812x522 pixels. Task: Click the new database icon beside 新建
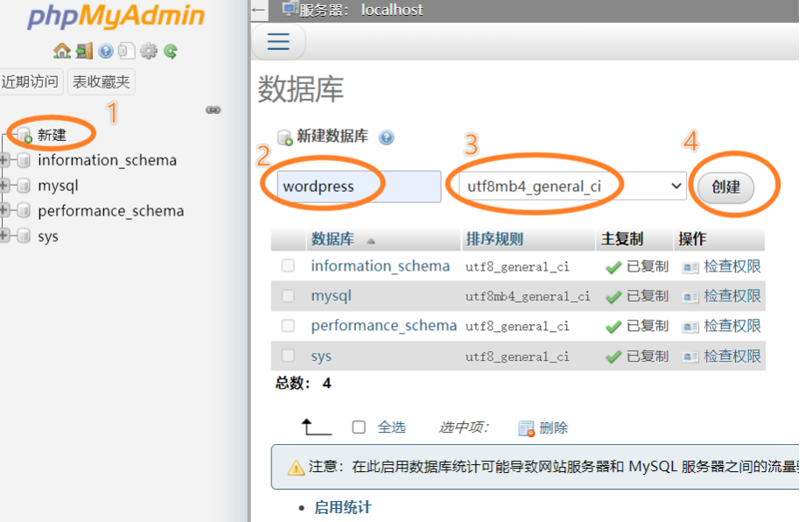click(24, 136)
